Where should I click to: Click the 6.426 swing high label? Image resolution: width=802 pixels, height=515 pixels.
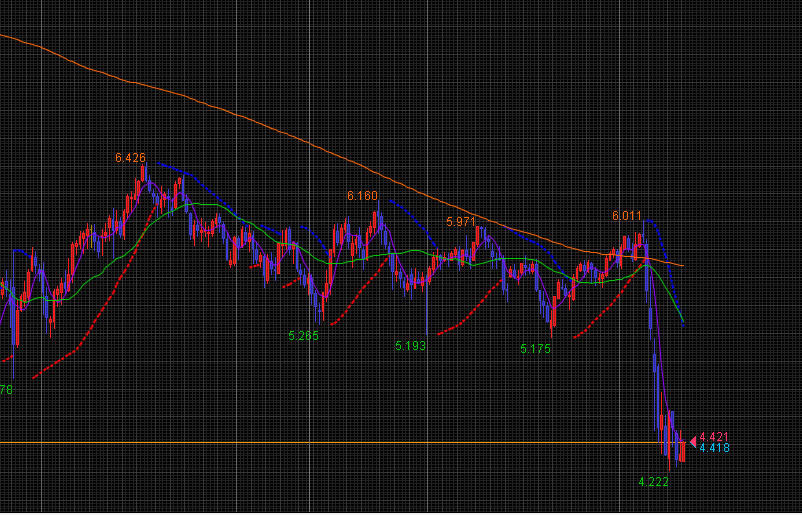click(x=130, y=158)
